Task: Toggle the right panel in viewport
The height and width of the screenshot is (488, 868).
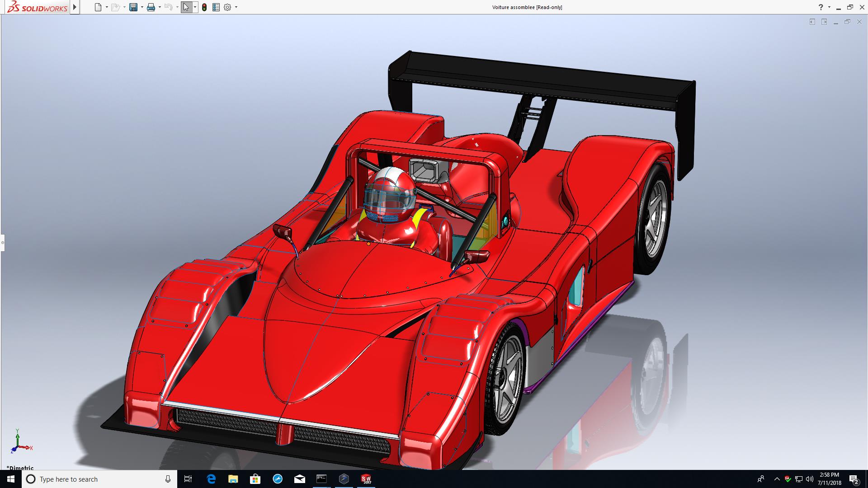Action: tap(824, 22)
